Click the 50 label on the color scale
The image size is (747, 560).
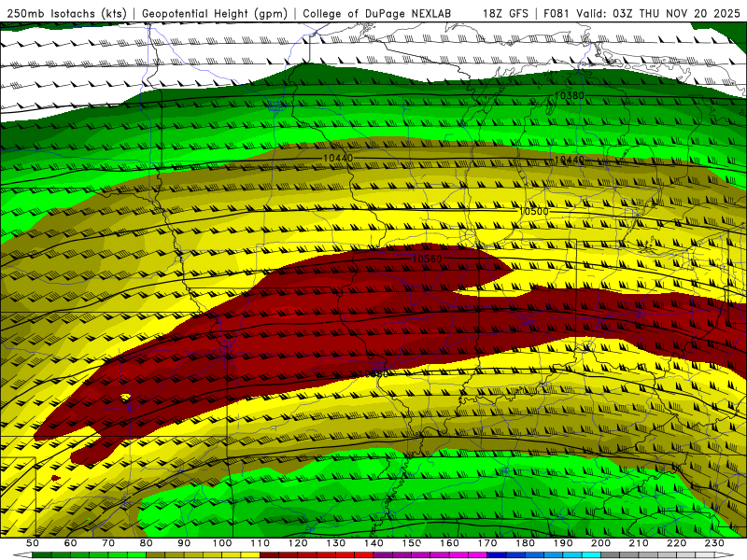coord(33,543)
